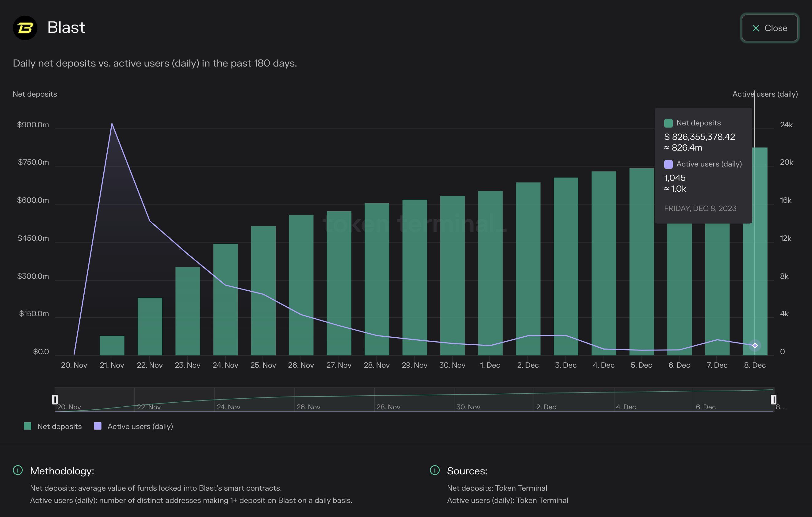Click the active users peak on 21. Nov

point(112,124)
